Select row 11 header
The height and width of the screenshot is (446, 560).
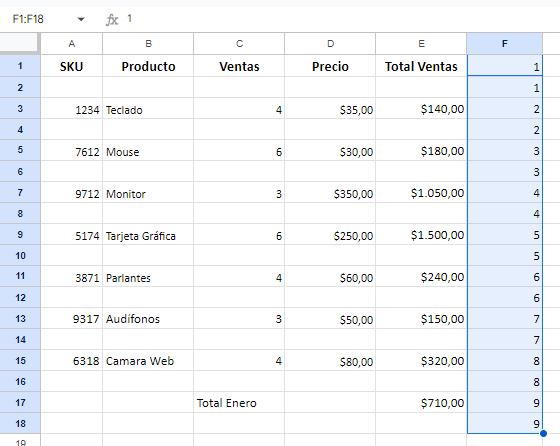click(20, 276)
